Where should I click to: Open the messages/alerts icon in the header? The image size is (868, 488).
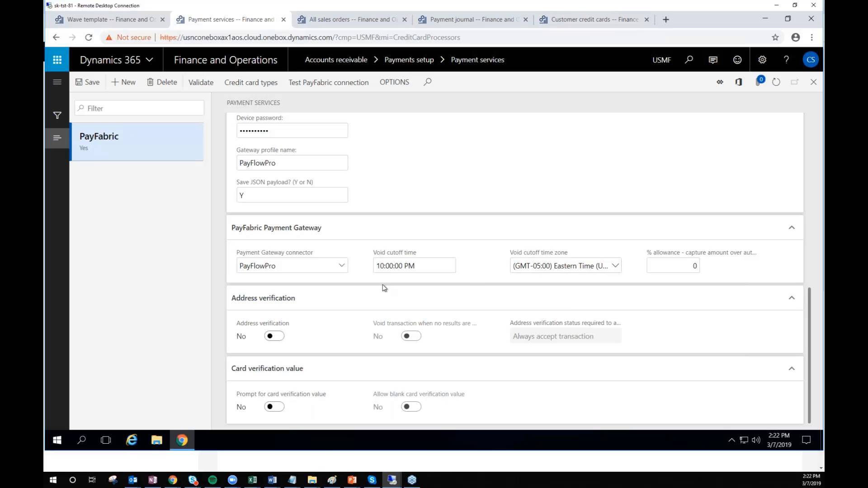point(713,59)
